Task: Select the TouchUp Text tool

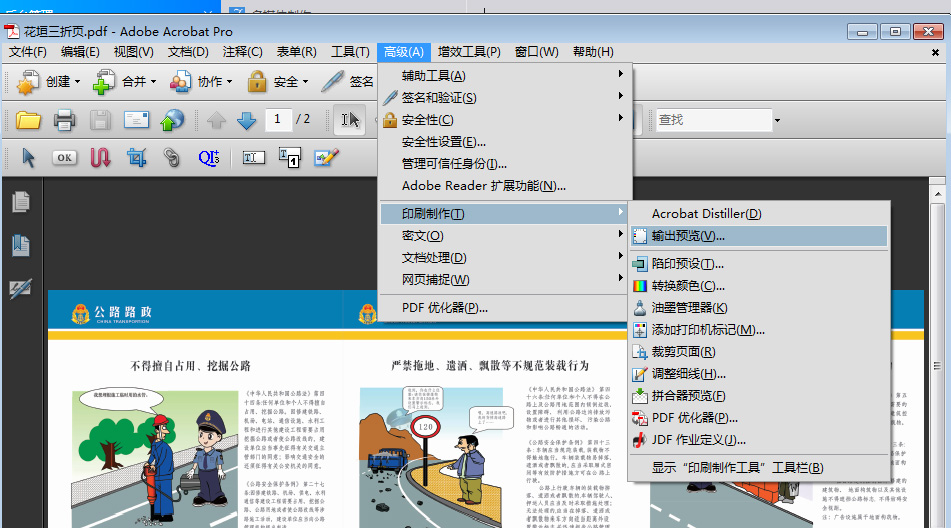Action: tap(254, 158)
